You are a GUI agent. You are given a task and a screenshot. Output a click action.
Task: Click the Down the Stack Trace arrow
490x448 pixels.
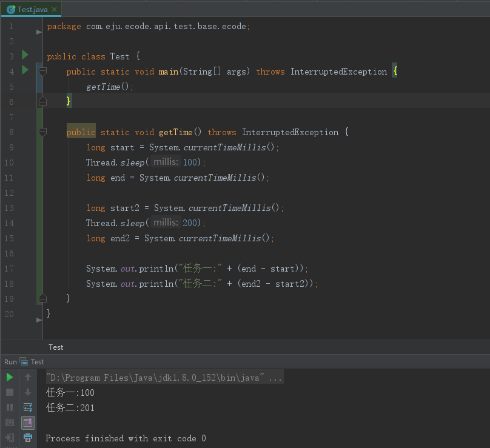(28, 392)
